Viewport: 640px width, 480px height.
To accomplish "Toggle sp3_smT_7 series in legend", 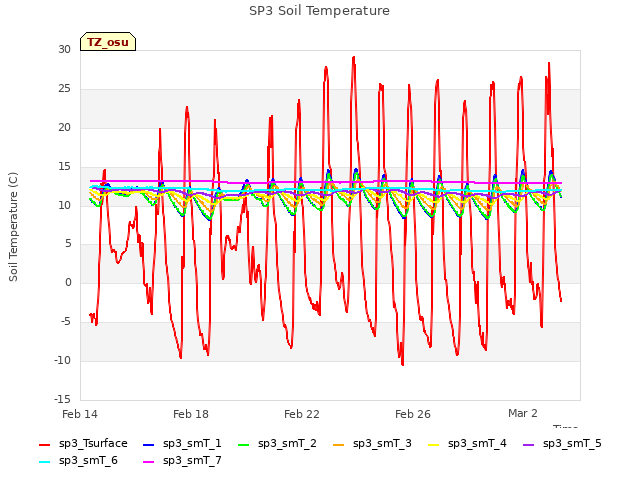I will click(182, 460).
